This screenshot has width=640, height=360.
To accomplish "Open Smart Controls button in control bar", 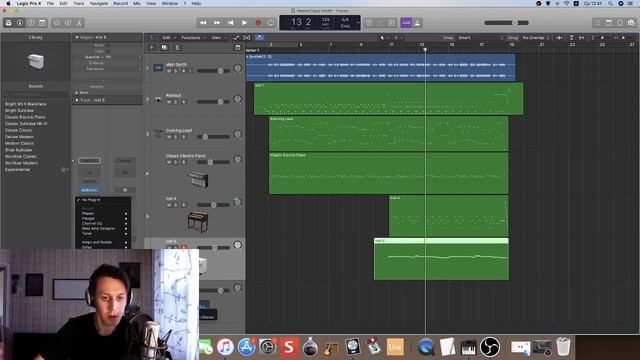I will pyautogui.click(x=57, y=23).
